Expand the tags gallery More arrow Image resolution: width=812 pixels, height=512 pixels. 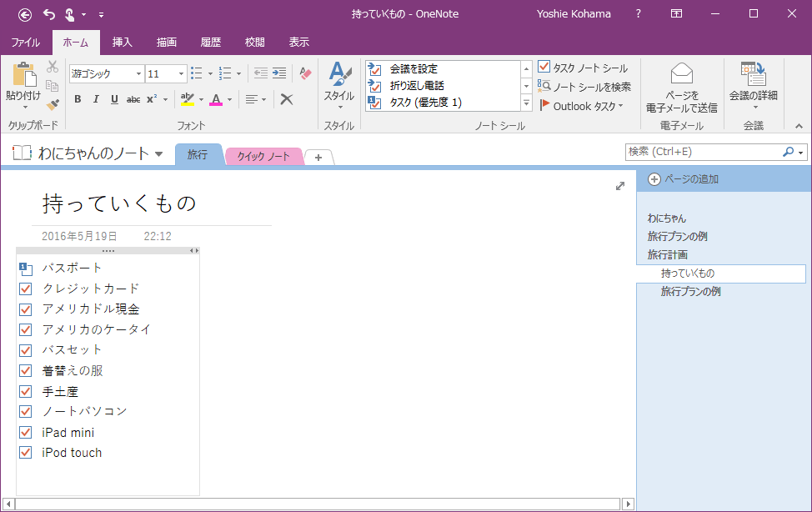[x=526, y=103]
